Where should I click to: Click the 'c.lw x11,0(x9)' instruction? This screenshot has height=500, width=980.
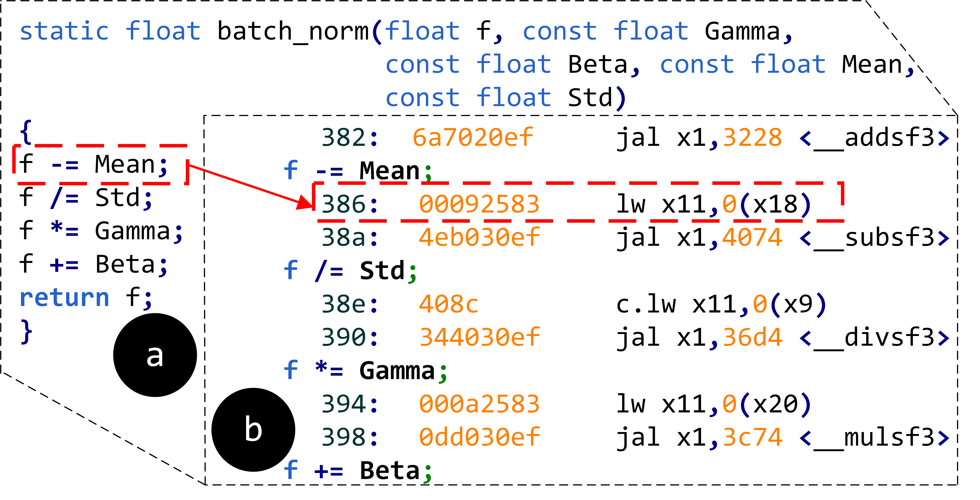(721, 304)
